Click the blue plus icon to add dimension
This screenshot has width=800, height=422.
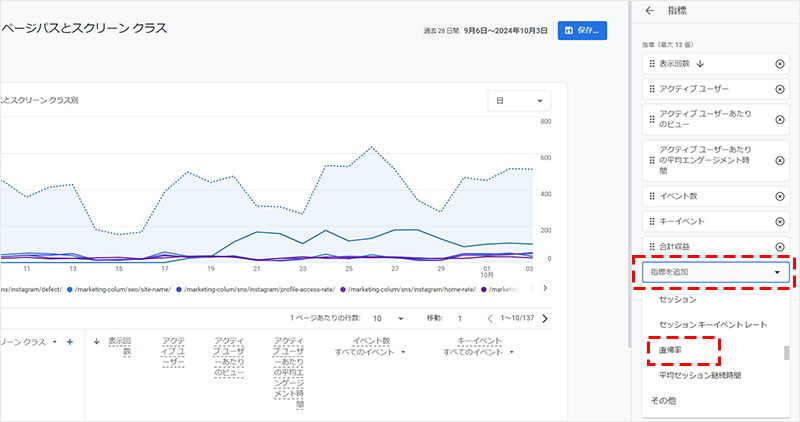tap(69, 342)
